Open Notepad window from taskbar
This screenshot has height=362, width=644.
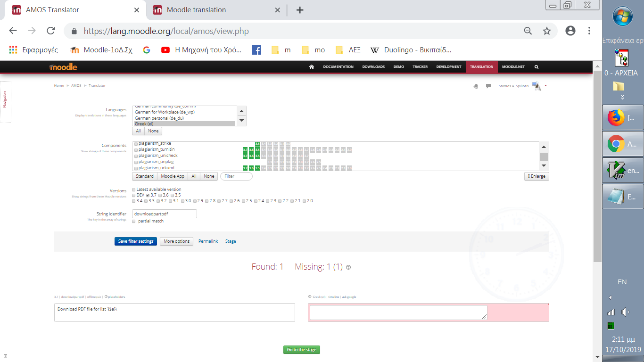tap(623, 197)
